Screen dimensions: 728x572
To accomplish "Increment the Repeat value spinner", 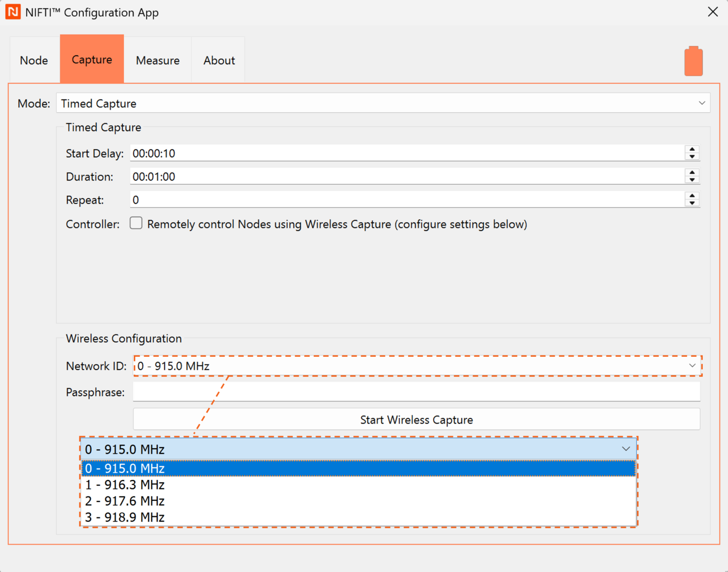I will [692, 196].
